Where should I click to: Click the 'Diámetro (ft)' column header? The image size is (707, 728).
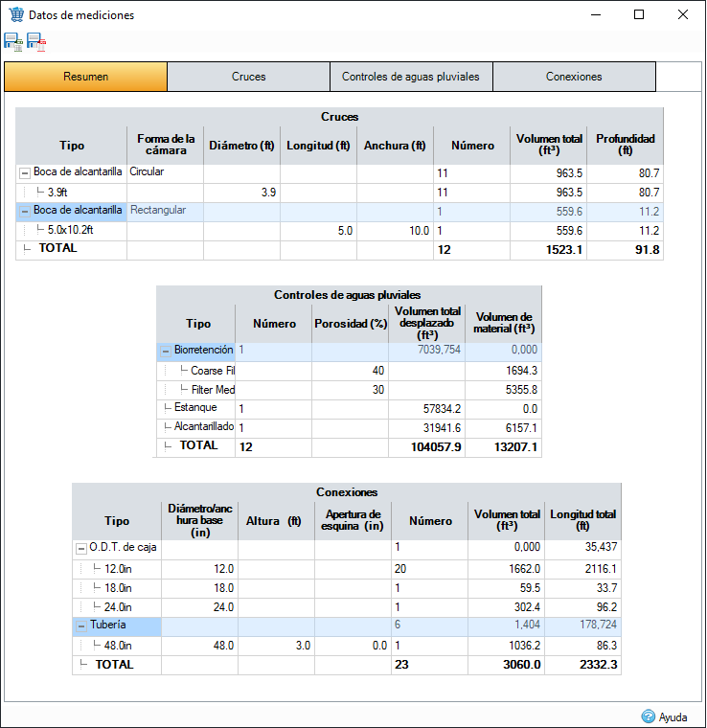pyautogui.click(x=241, y=145)
